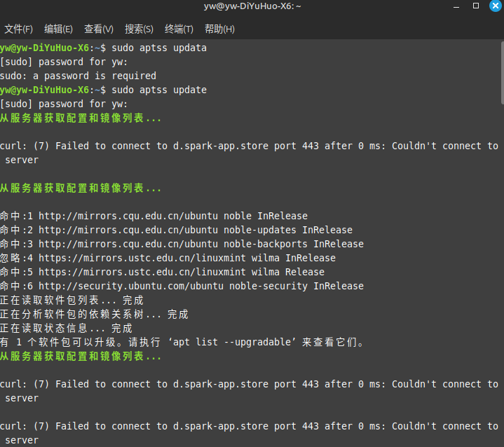Open the 查看(V) menu
Viewport: 504px width, 447px height.
tap(98, 29)
